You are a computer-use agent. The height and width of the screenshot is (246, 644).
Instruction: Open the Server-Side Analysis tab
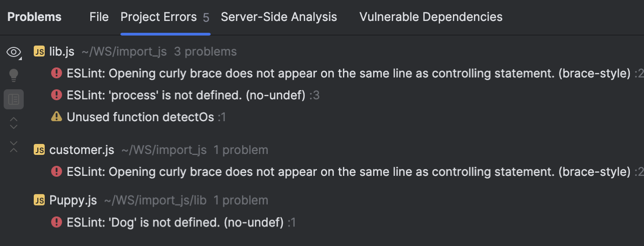tap(279, 17)
